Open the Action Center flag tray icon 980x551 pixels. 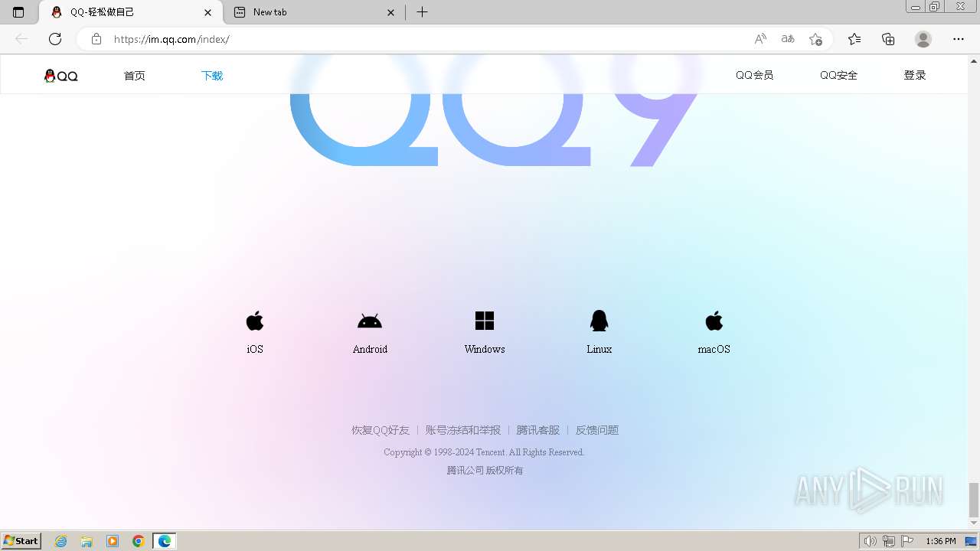(907, 541)
